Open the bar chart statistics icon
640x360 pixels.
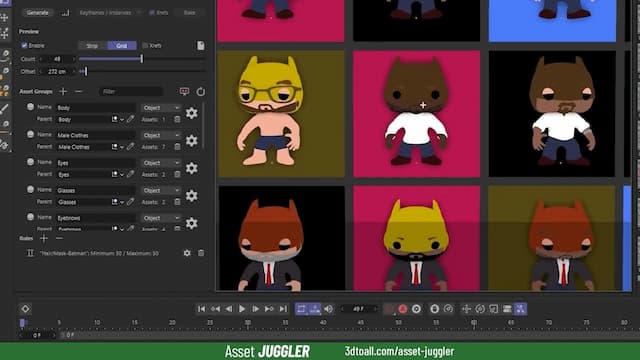(65, 13)
